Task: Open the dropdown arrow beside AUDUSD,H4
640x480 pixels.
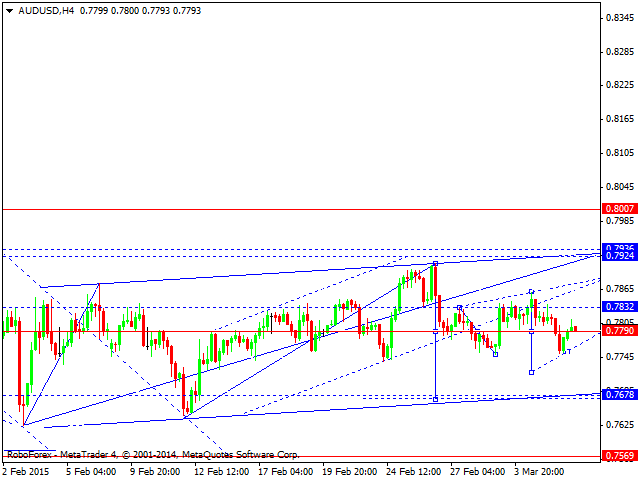Action: (x=9, y=10)
